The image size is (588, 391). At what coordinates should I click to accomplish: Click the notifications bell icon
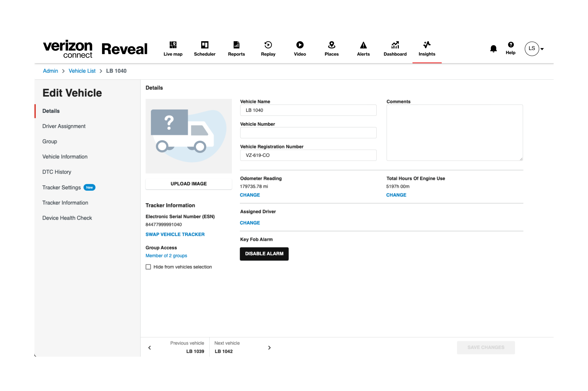(493, 49)
